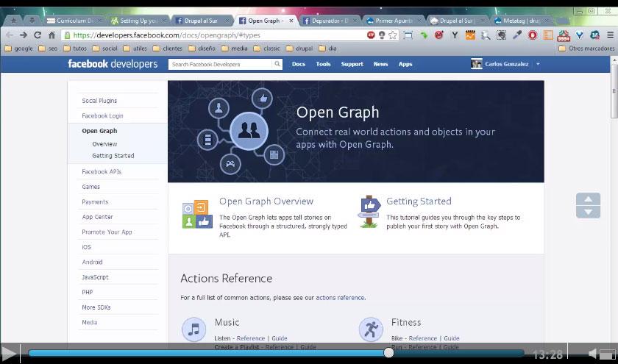Open News in Facebook developers nav

coord(381,64)
